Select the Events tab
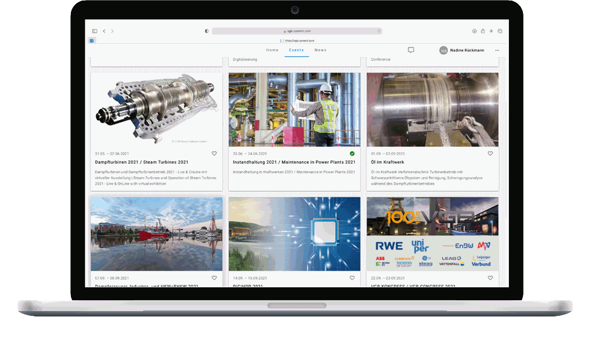This screenshot has width=590, height=364. point(296,50)
